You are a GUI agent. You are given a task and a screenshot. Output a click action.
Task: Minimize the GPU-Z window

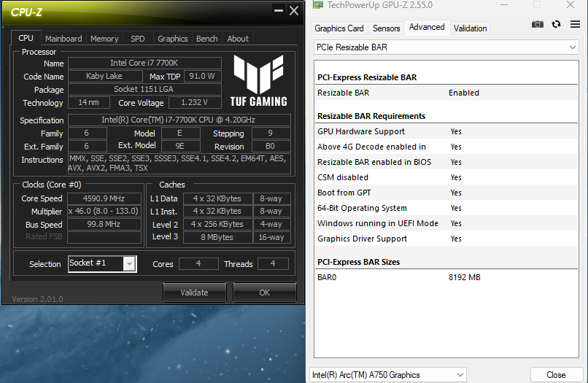pyautogui.click(x=503, y=5)
